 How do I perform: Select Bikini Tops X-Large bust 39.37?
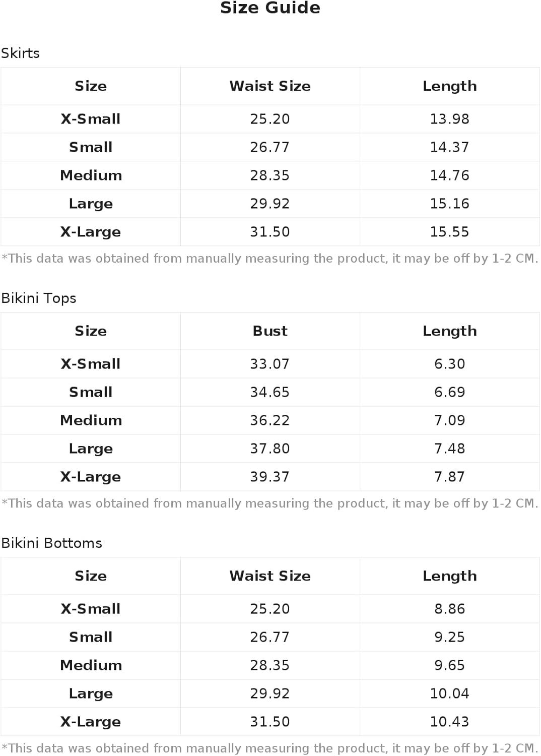tap(270, 477)
